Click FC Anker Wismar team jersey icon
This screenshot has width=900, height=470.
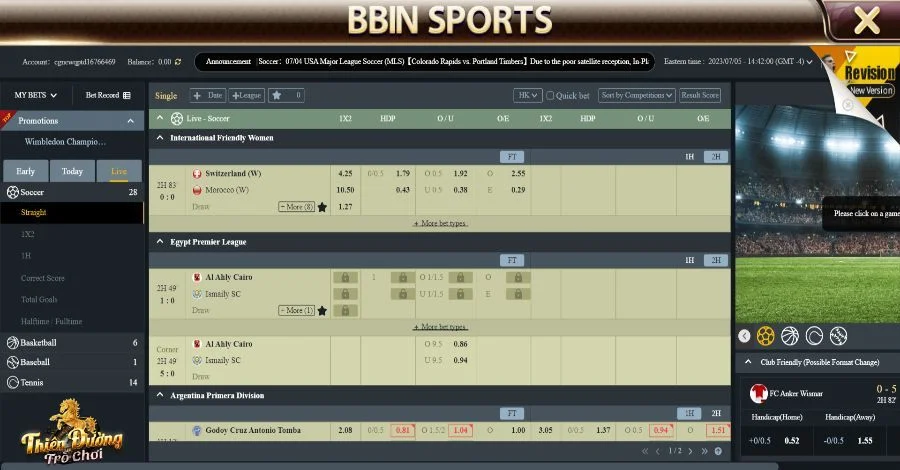tap(758, 393)
